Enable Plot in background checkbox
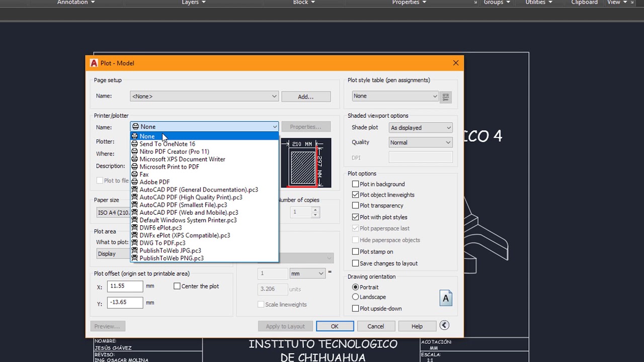644x362 pixels. [356, 184]
